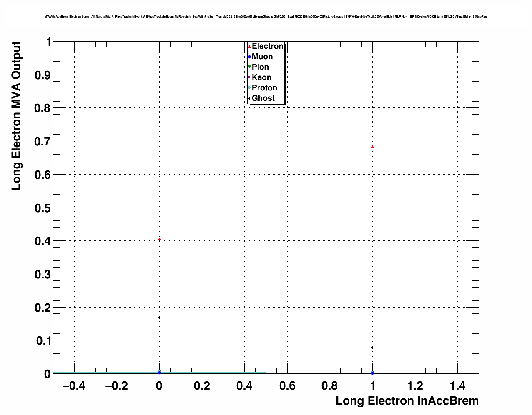Screen dimensions: 532x415
Task: Click the y-axis tick label 0.8
Action: (43, 108)
